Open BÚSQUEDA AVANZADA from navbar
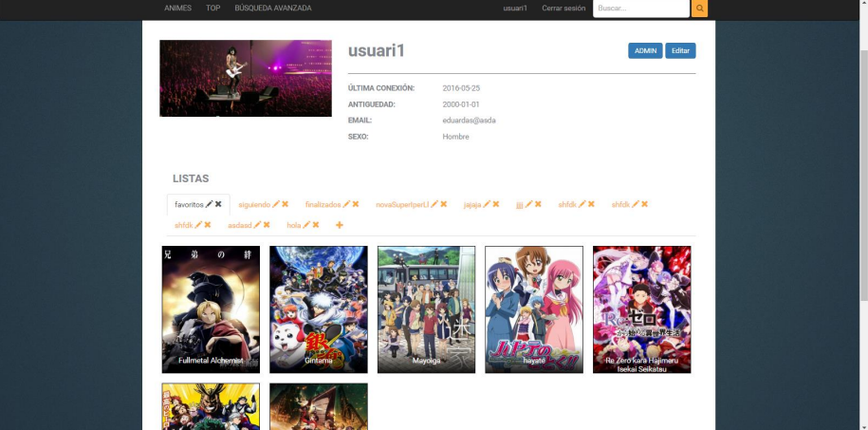868x430 pixels. pyautogui.click(x=273, y=9)
